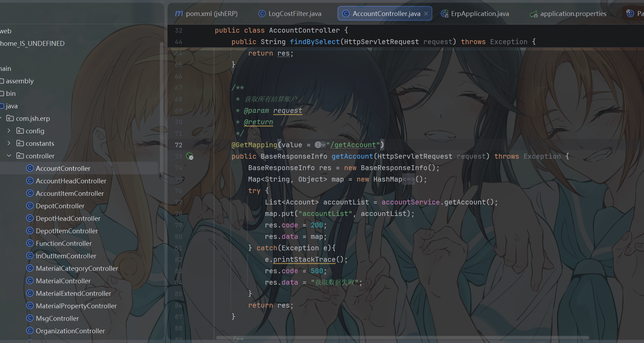
Task: Open the LogCostFilter.java tab
Action: tap(290, 14)
